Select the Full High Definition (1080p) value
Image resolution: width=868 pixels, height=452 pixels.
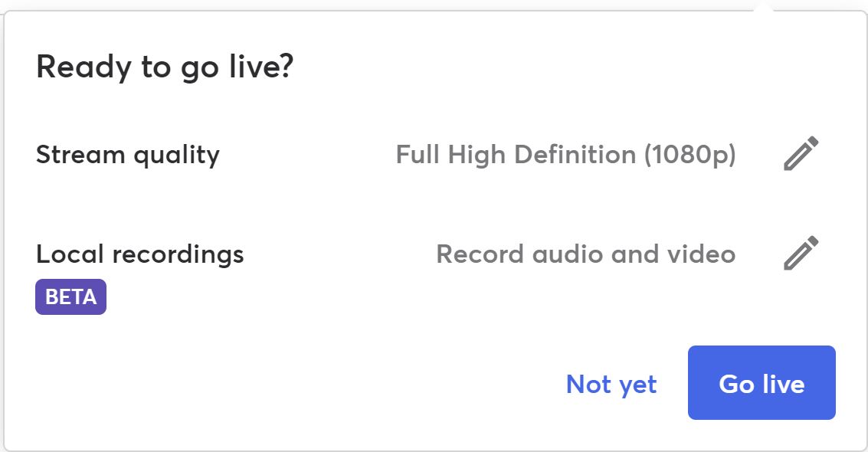click(565, 154)
